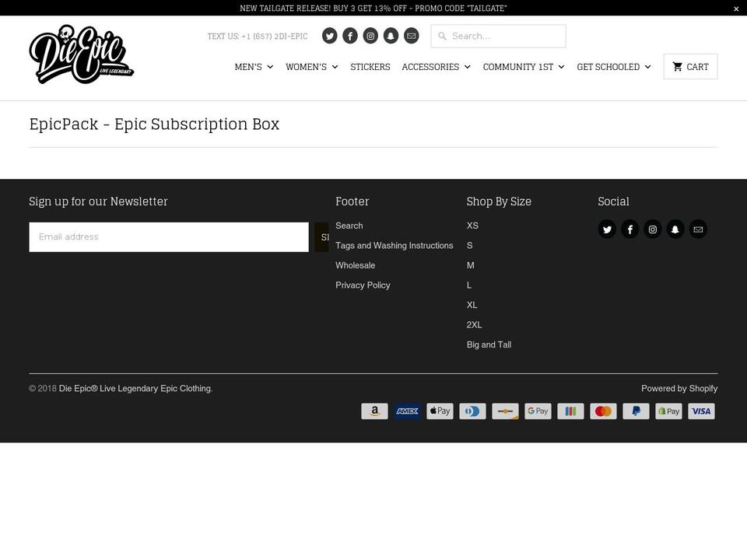Click the PayPal payment icon

[x=636, y=411]
